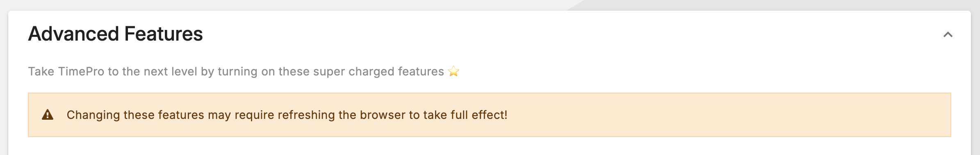980x155 pixels.
Task: Click the blank space between heading and chevron
Action: (x=574, y=34)
